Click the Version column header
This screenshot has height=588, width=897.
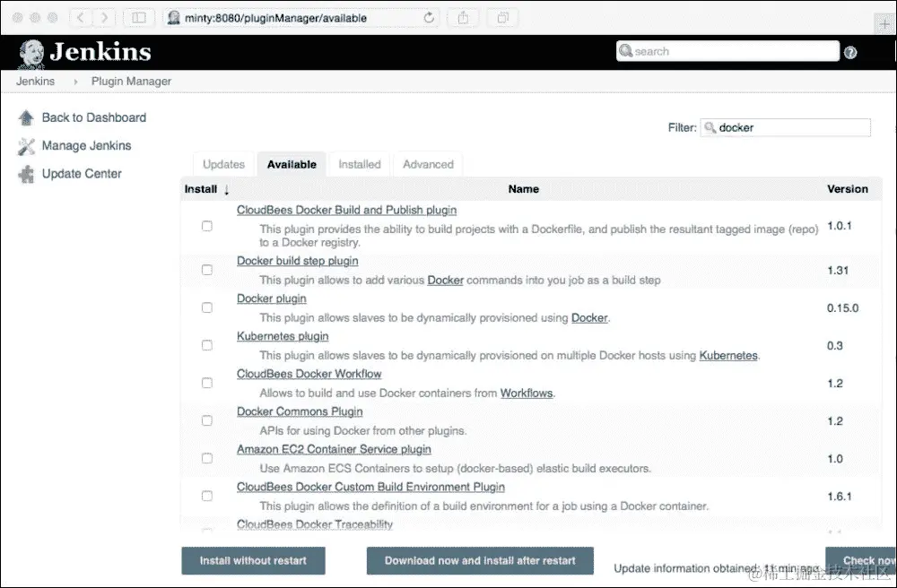(x=848, y=189)
